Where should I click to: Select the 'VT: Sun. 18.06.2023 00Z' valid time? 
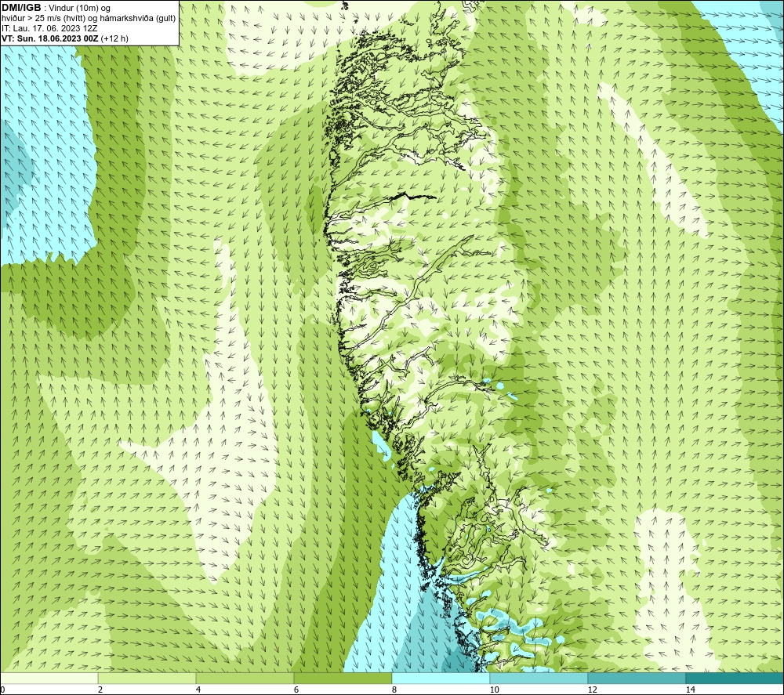pyautogui.click(x=50, y=38)
